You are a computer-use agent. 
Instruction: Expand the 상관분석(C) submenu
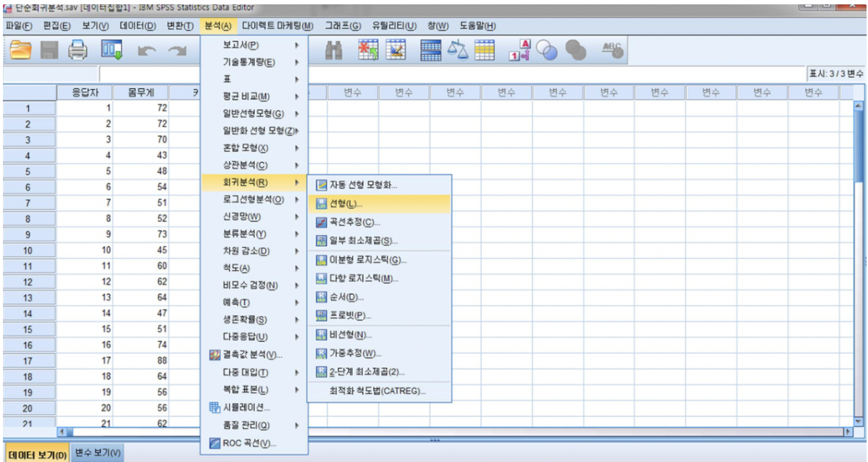[254, 165]
